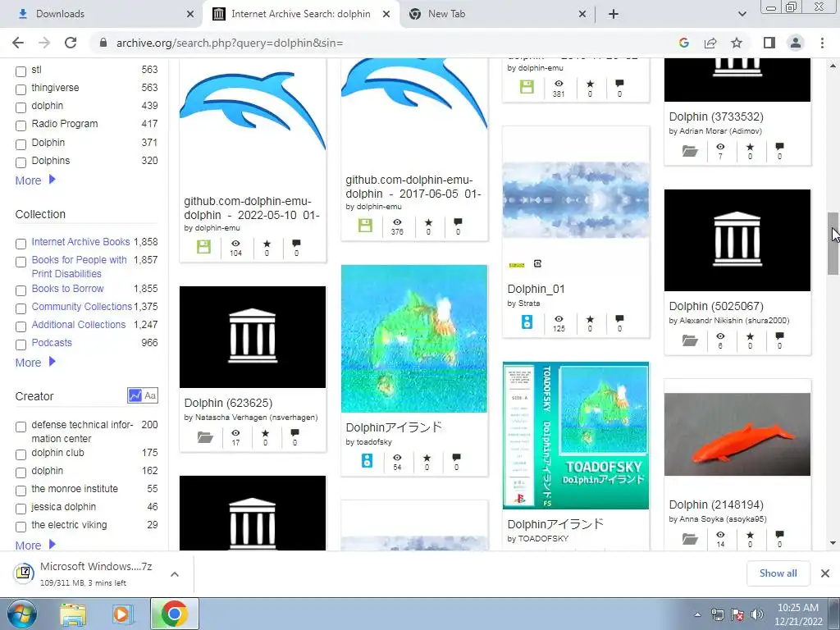Click the views eye icon under Dolphin (2148194)
840x630 pixels.
coord(720,535)
